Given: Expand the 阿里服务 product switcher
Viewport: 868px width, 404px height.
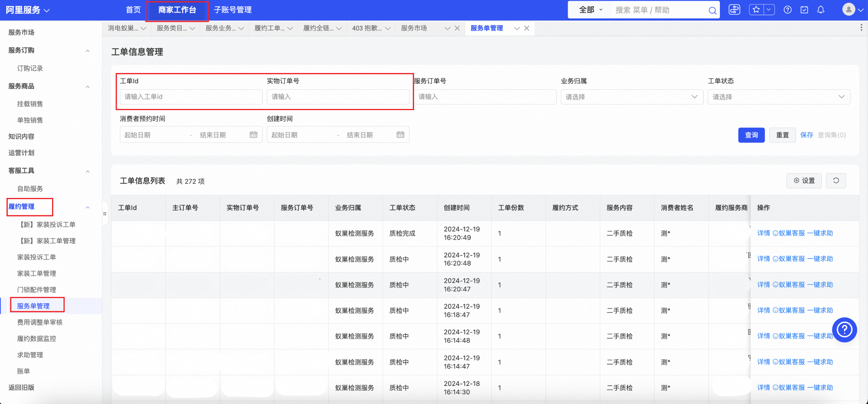Looking at the screenshot, I should point(28,10).
